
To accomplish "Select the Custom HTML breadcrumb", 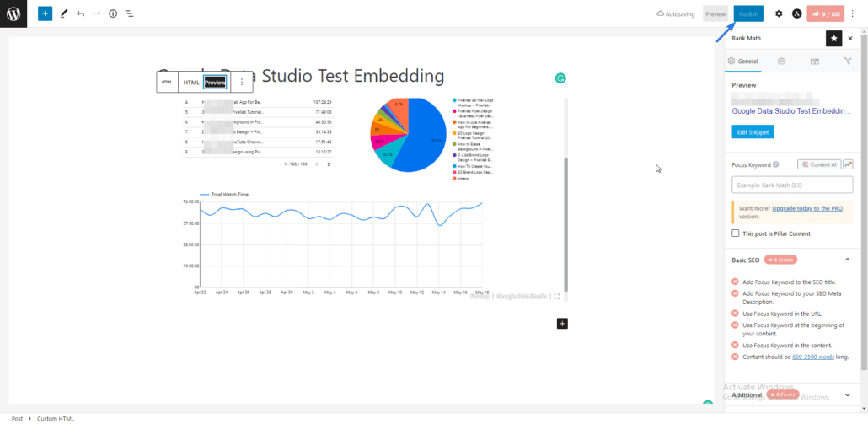I will [x=56, y=419].
